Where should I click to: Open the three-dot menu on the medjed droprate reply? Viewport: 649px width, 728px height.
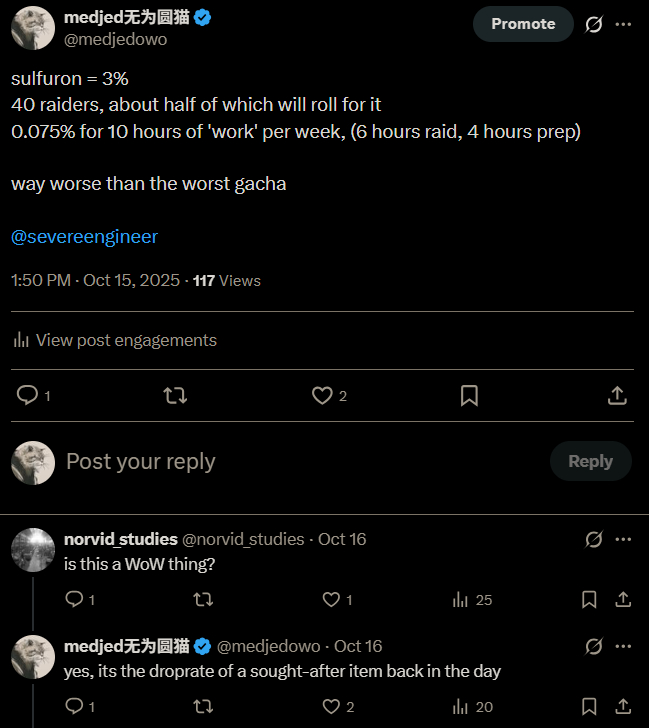pyautogui.click(x=623, y=646)
